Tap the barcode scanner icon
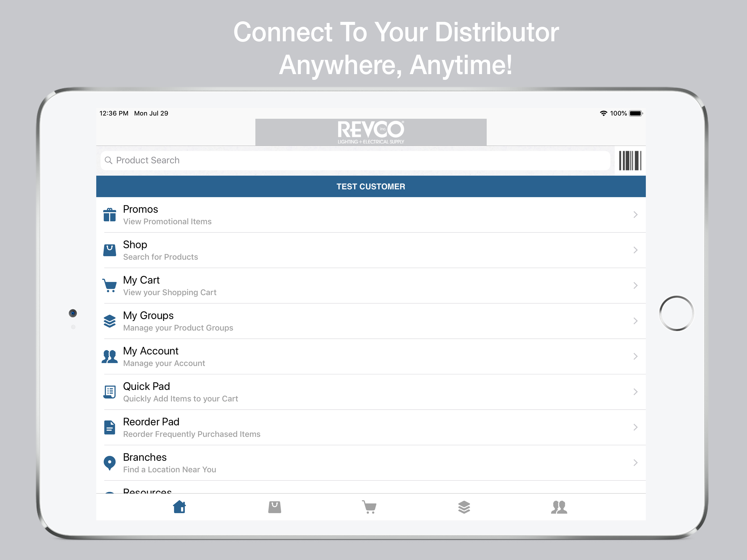The height and width of the screenshot is (560, 747). 630,161
